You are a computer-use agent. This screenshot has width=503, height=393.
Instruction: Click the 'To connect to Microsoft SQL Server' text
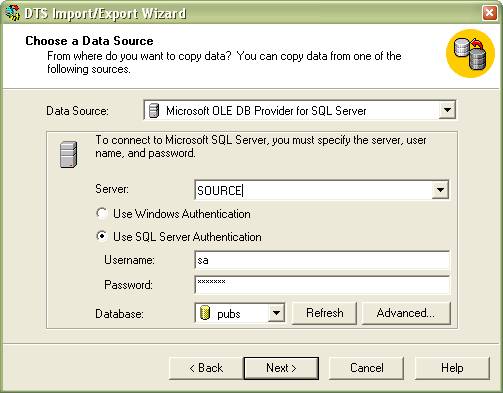pyautogui.click(x=261, y=146)
